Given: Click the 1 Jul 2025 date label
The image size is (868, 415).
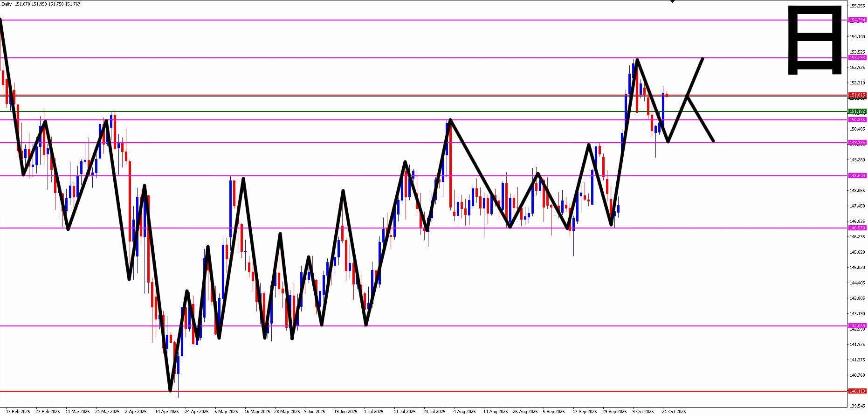Looking at the screenshot, I should click(x=374, y=412).
